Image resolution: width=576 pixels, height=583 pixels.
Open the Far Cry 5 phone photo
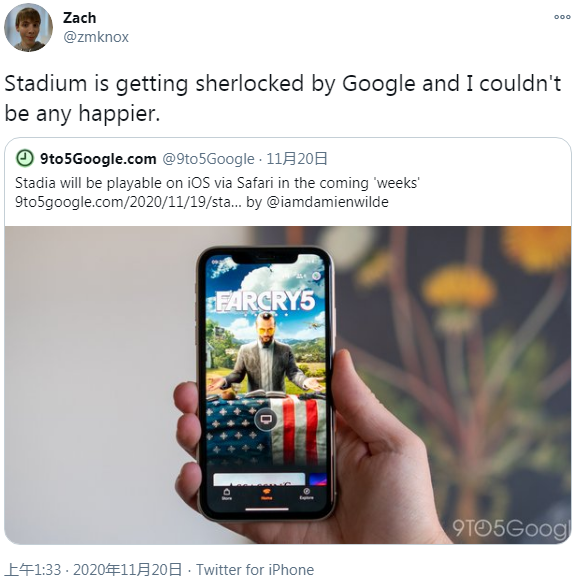pos(288,385)
